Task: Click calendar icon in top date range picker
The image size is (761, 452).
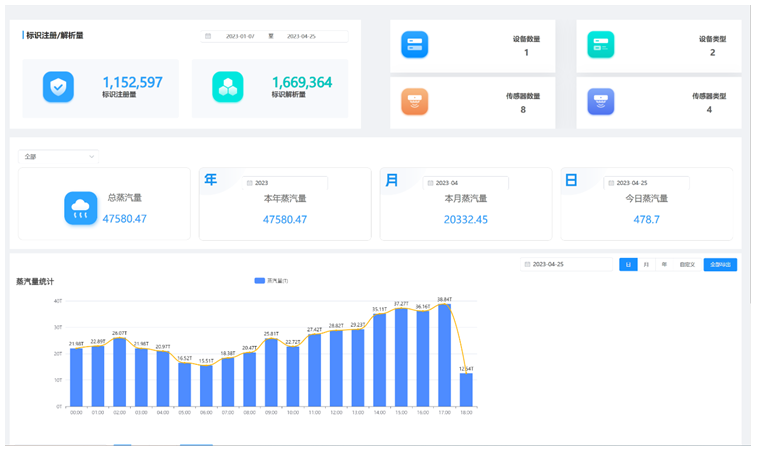Action: pyautogui.click(x=208, y=36)
